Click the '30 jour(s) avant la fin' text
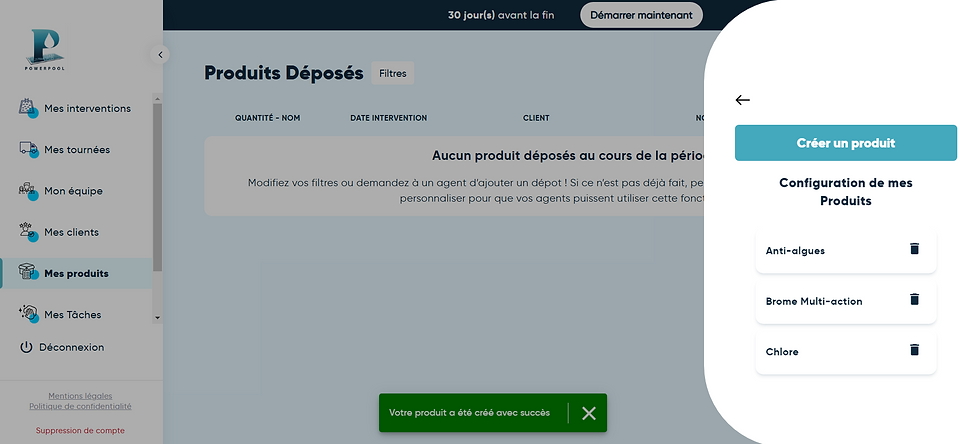This screenshot has height=444, width=980. (501, 15)
